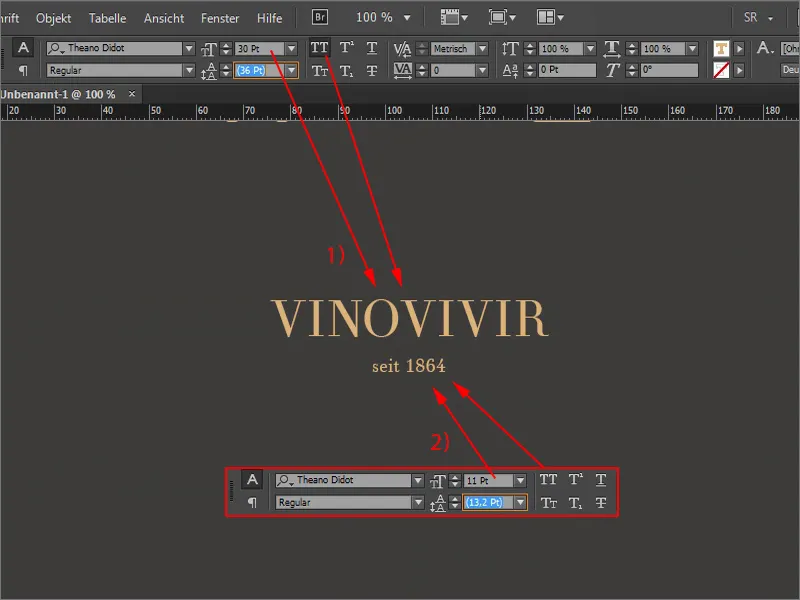Switch to character formatting controls (A icon) in top panel

coord(23,48)
